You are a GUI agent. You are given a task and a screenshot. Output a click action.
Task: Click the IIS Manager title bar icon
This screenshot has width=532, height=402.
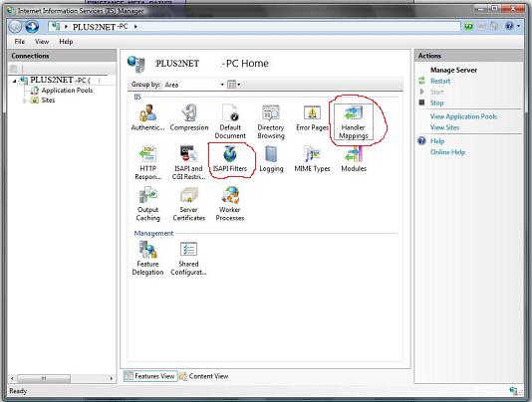pos(11,11)
